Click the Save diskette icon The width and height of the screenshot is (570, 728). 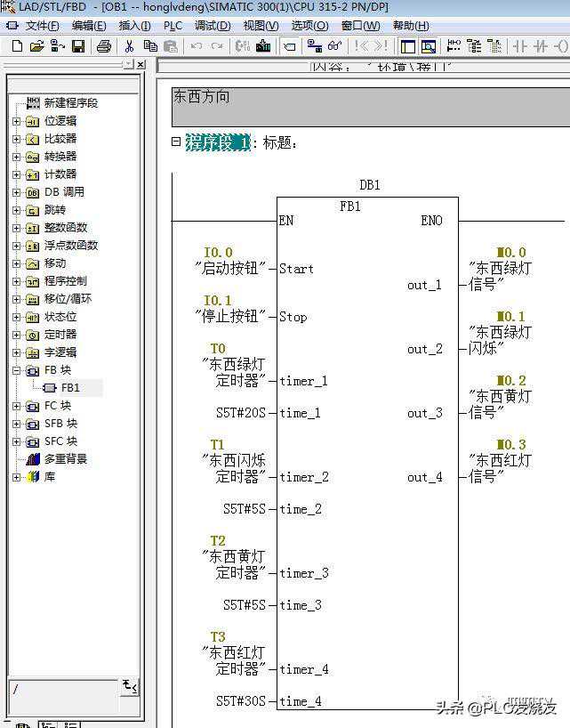tap(78, 46)
